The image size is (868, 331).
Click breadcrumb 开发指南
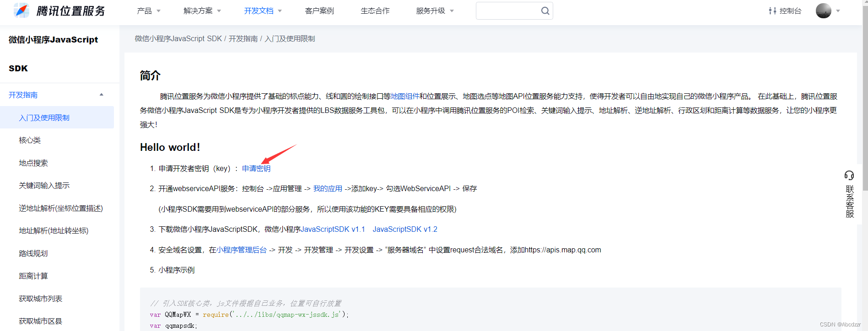click(x=243, y=39)
